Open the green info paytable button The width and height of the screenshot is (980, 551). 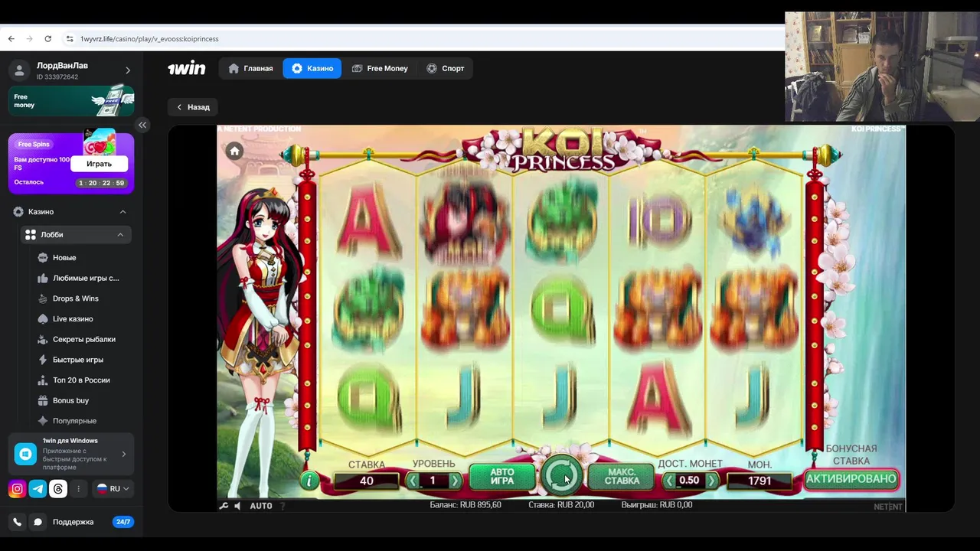coord(309,481)
